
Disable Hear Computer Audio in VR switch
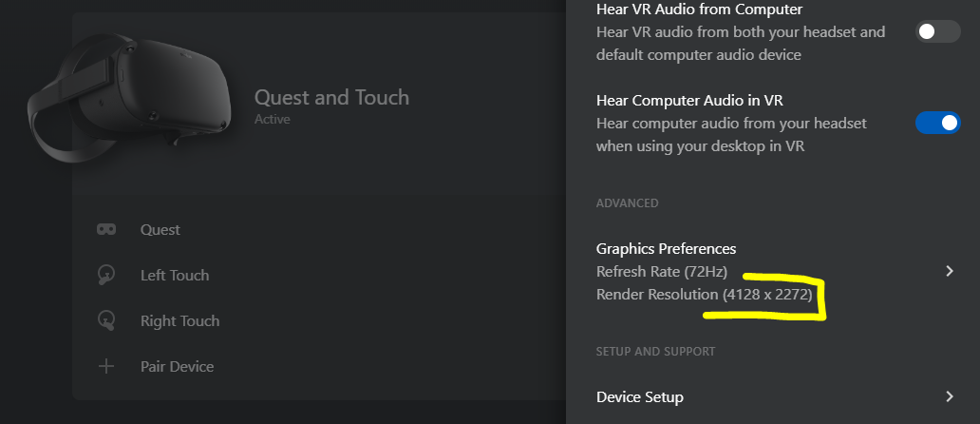938,123
